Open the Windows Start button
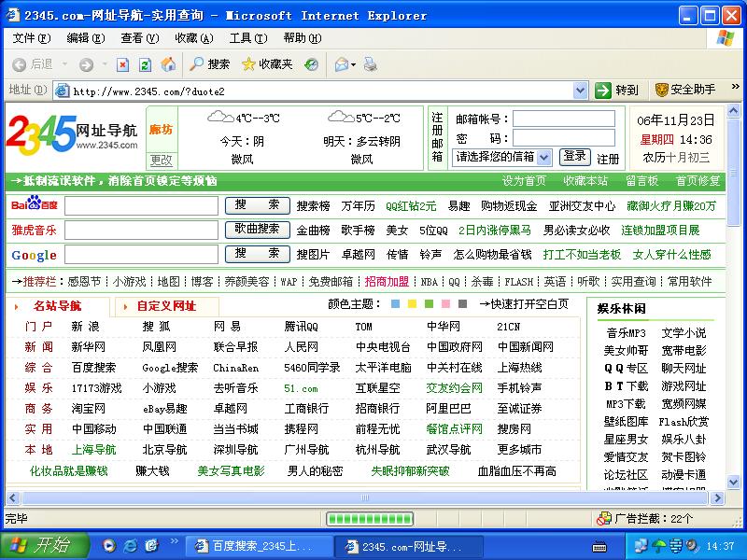747x560 pixels. (x=45, y=545)
